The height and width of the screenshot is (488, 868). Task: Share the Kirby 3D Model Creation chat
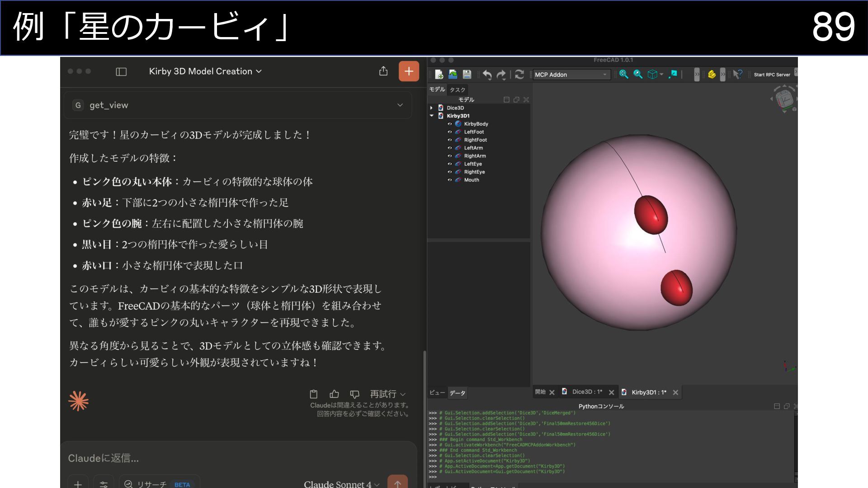pyautogui.click(x=383, y=71)
